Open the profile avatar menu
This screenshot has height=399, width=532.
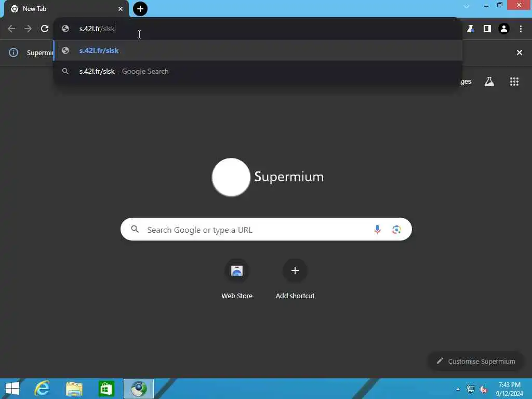click(x=504, y=29)
